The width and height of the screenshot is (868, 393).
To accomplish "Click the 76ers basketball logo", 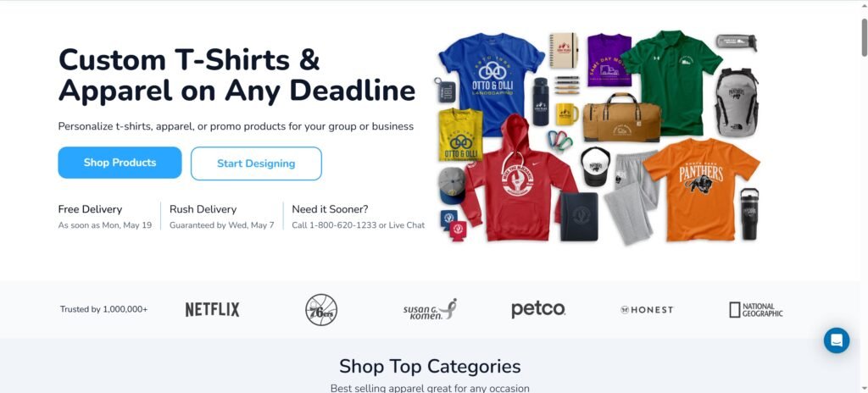I will pyautogui.click(x=321, y=309).
